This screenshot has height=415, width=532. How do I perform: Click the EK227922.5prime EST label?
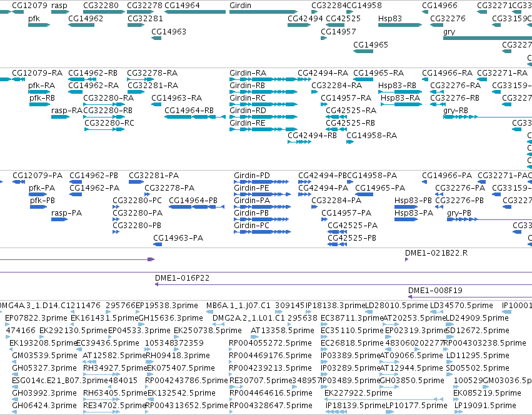(358, 393)
